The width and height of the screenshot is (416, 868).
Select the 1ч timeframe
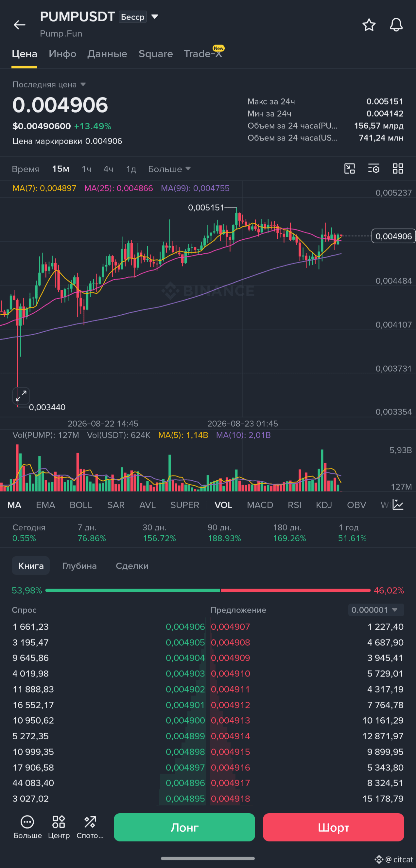(x=86, y=169)
